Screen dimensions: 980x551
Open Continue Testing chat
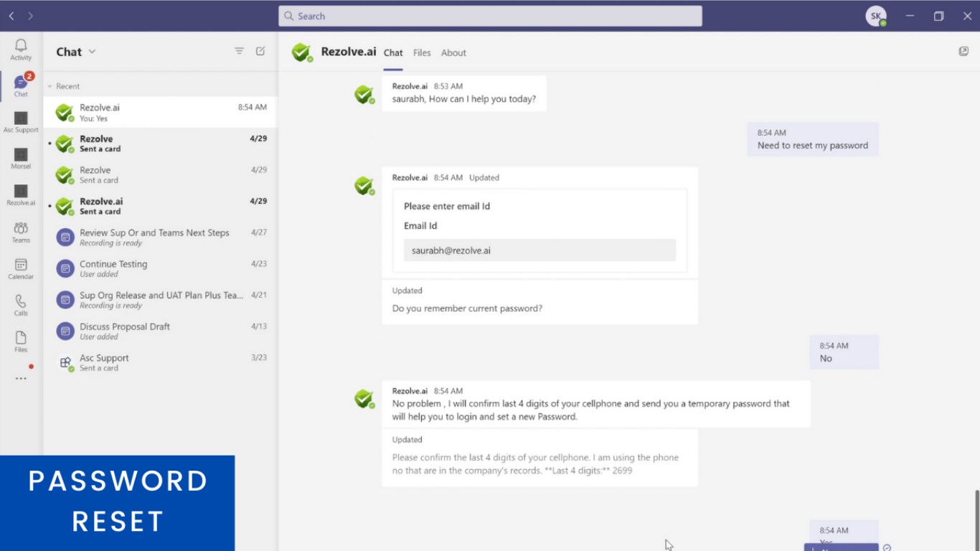[x=161, y=268]
